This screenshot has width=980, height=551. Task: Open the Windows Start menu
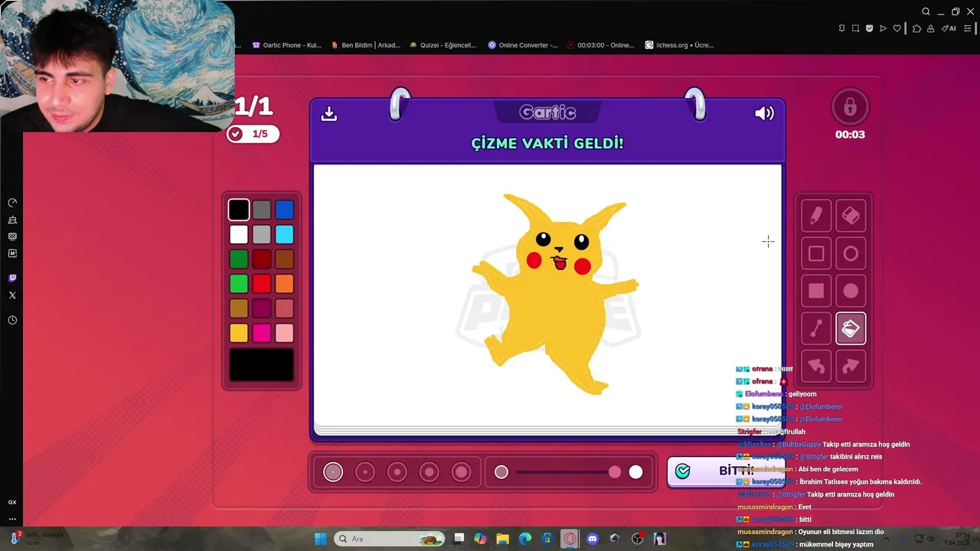click(x=321, y=539)
